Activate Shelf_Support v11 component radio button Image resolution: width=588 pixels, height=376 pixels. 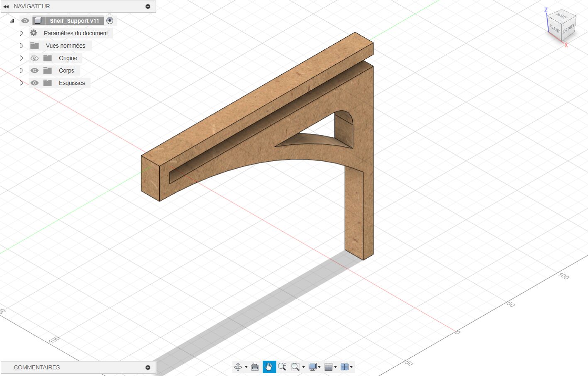pos(110,20)
